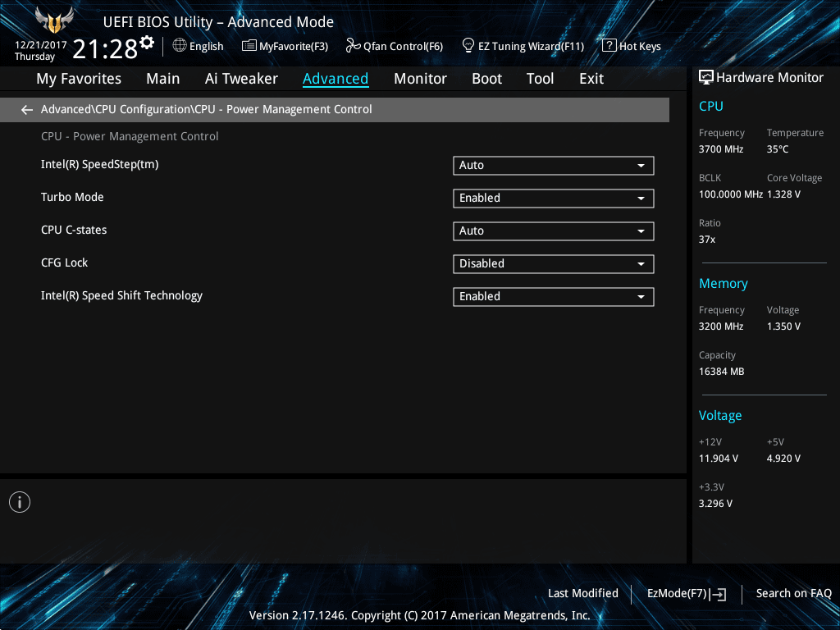Click Last Modified
This screenshot has width=840, height=630.
tap(583, 594)
